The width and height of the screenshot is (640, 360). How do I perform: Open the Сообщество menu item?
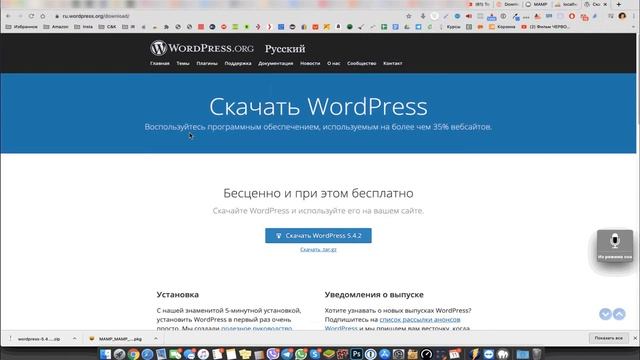[x=362, y=63]
